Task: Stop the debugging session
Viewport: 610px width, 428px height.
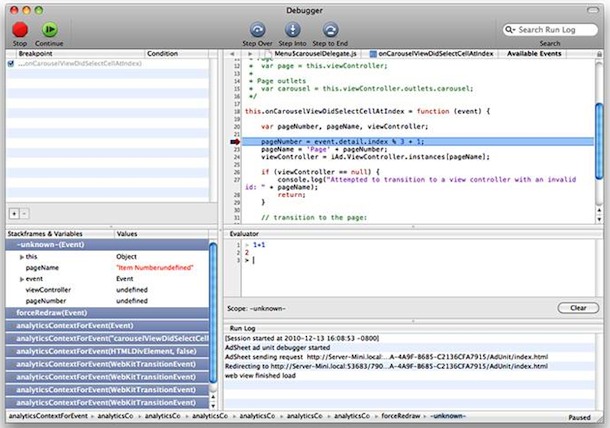Action: pyautogui.click(x=19, y=30)
